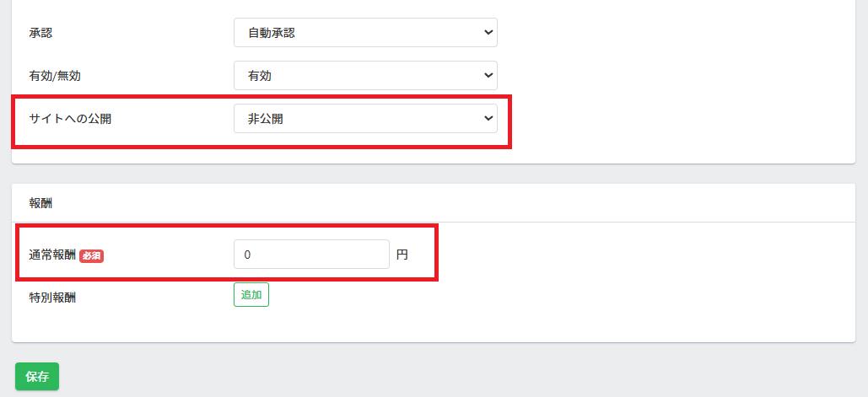Click the 円 unit text beside input
The image size is (868, 397).
tap(402, 255)
